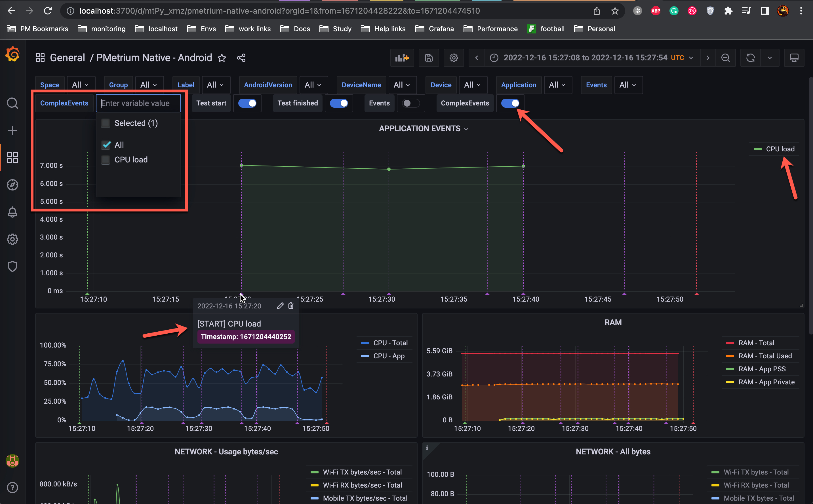The width and height of the screenshot is (813, 504).
Task: Click the General folder breadcrumb link
Action: coord(67,58)
